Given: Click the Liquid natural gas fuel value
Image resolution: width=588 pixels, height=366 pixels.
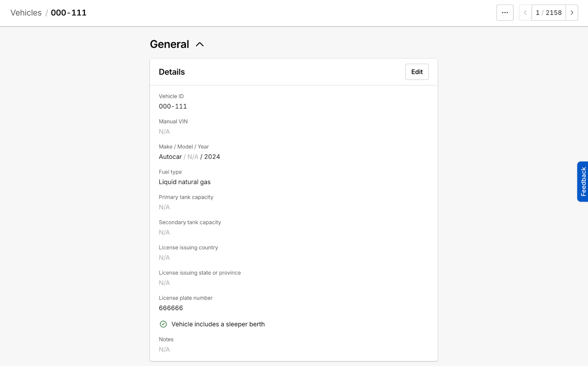Looking at the screenshot, I should pyautogui.click(x=184, y=182).
